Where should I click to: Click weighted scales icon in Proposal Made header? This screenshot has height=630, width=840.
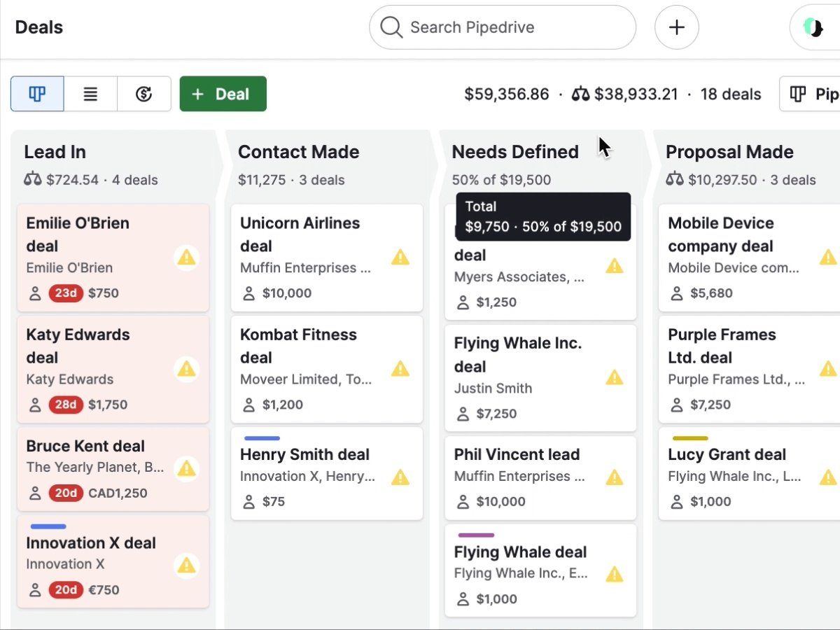[x=675, y=180]
